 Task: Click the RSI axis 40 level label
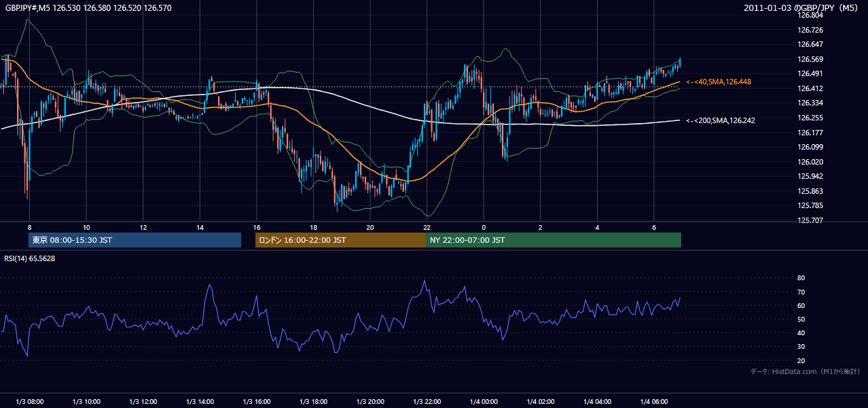click(801, 333)
